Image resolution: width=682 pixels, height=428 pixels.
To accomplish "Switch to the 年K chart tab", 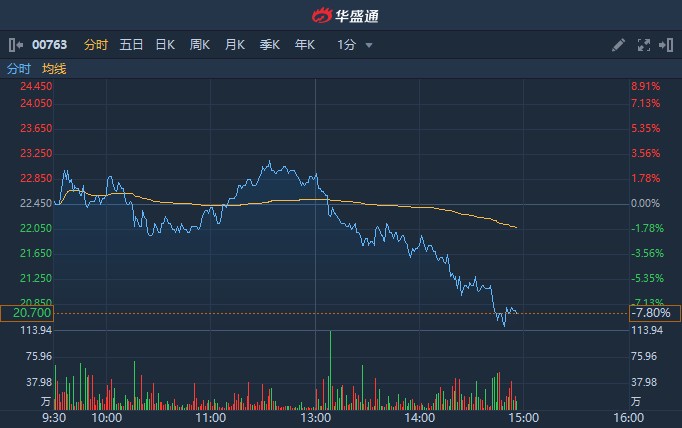I will pyautogui.click(x=304, y=44).
